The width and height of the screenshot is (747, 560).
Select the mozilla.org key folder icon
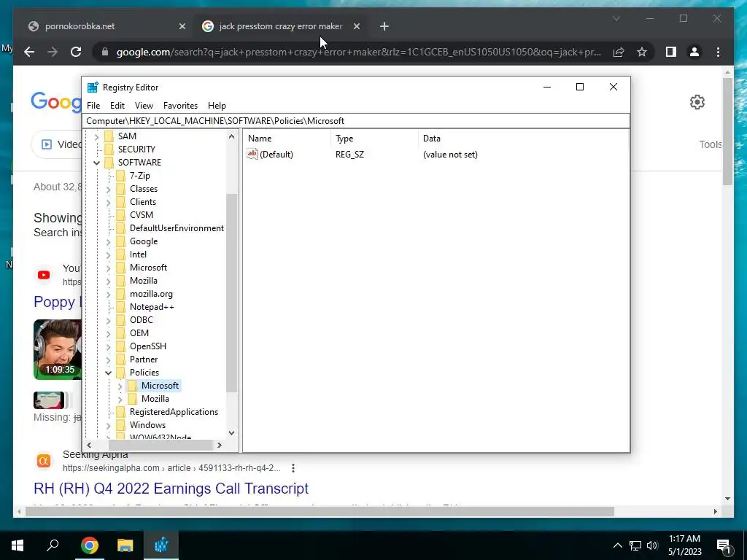click(x=121, y=294)
